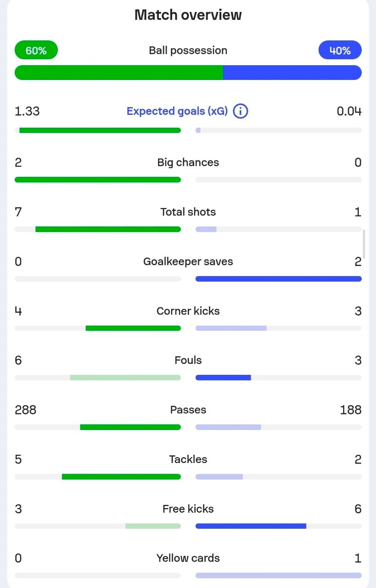
Task: Click the Total shots stat label
Action: [x=188, y=212]
